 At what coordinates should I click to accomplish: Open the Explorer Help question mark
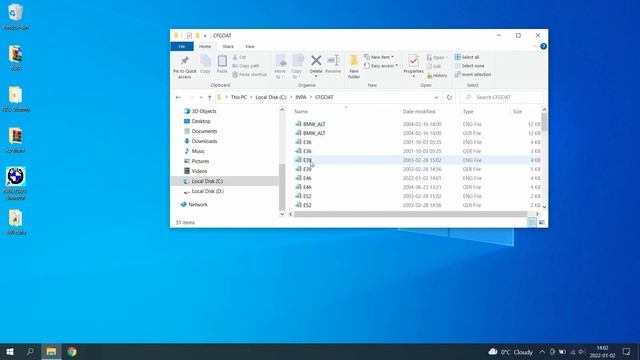[x=543, y=47]
